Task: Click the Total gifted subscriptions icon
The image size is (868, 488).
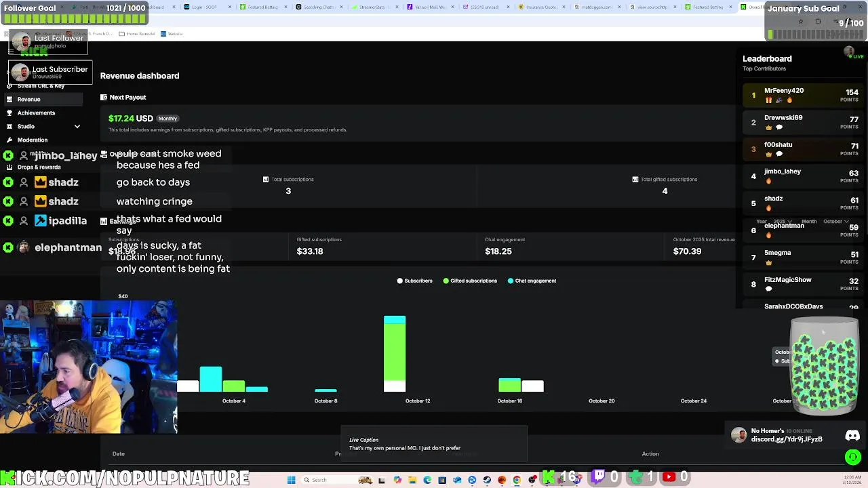Action: pyautogui.click(x=635, y=179)
